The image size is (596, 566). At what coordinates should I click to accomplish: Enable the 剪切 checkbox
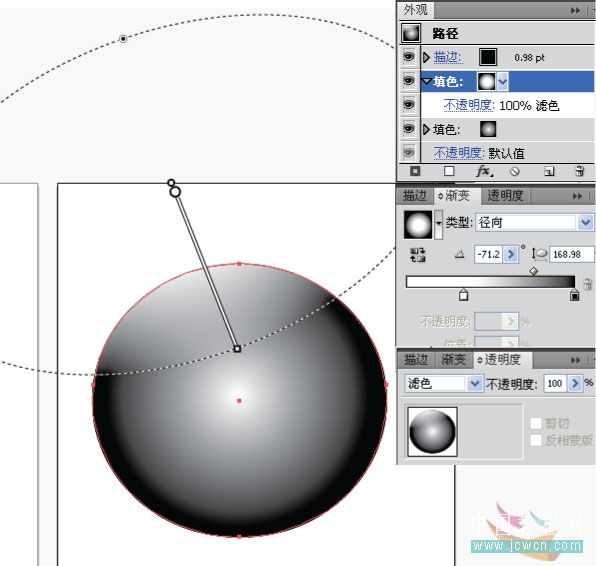536,423
